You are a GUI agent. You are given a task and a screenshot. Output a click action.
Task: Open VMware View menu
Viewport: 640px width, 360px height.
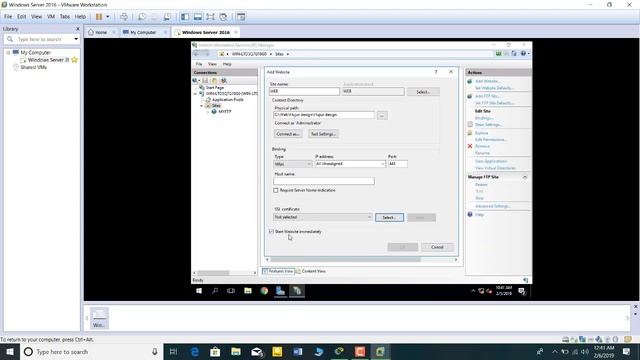coord(36,17)
